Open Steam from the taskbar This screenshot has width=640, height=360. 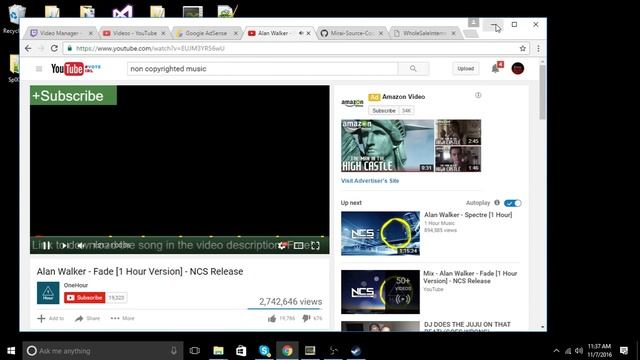tap(356, 351)
